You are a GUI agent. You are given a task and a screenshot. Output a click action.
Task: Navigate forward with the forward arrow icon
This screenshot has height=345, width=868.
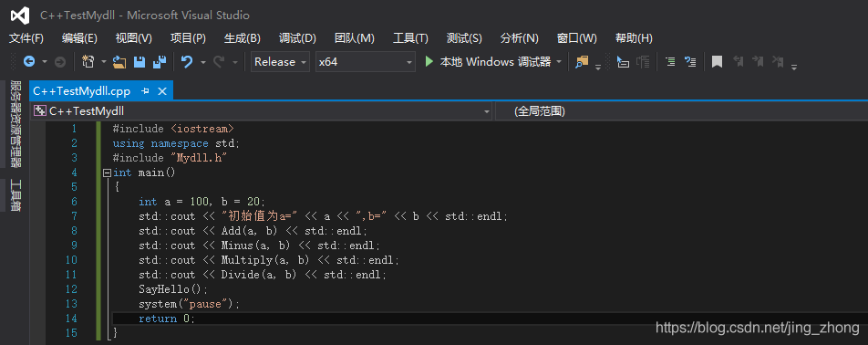click(60, 62)
